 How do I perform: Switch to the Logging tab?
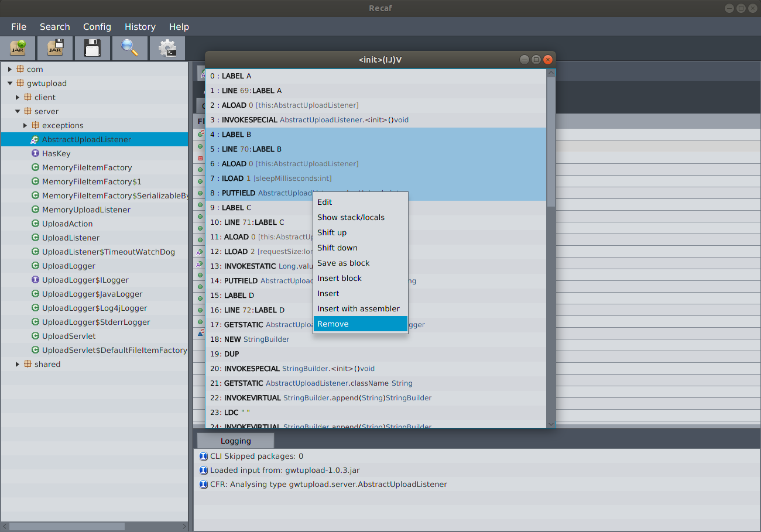[x=235, y=441]
